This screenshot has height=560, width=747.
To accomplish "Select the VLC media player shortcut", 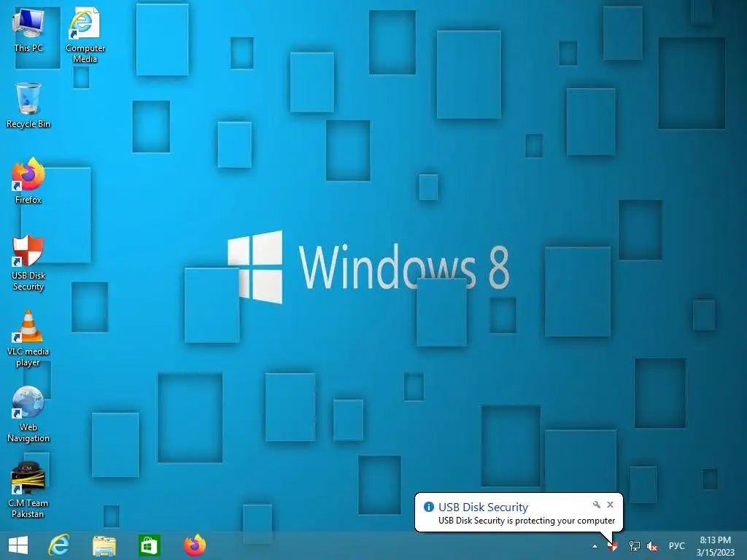I will [x=28, y=338].
